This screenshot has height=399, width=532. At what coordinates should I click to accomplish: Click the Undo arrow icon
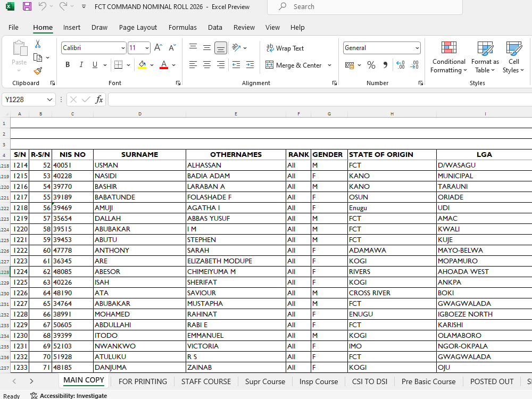[x=42, y=6]
